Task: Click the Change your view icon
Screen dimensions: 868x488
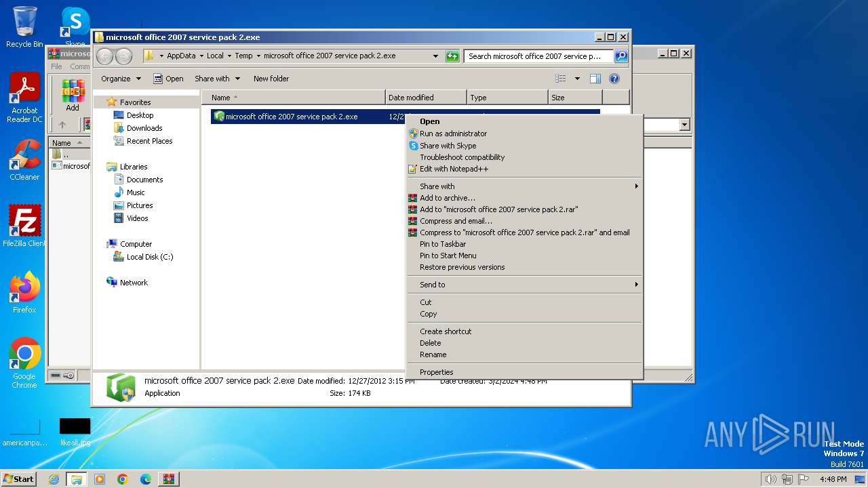Action: [561, 79]
